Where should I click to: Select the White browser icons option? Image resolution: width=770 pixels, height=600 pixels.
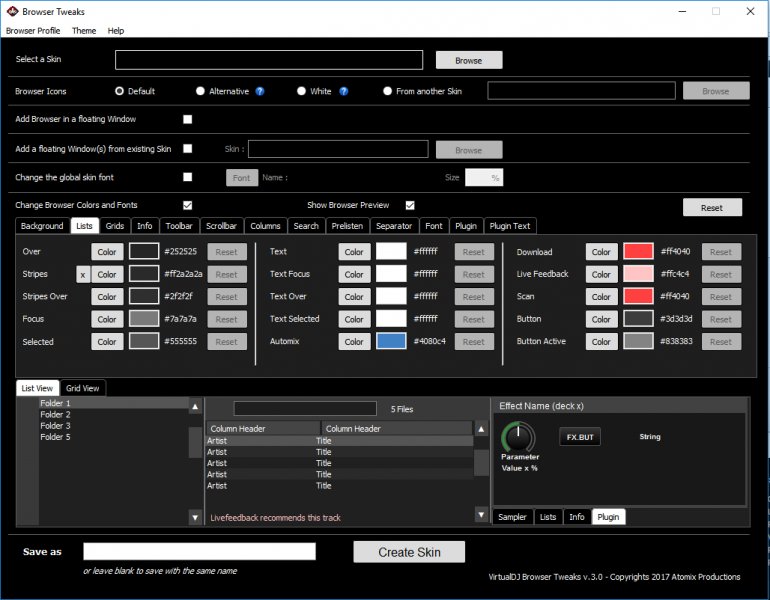pos(301,91)
